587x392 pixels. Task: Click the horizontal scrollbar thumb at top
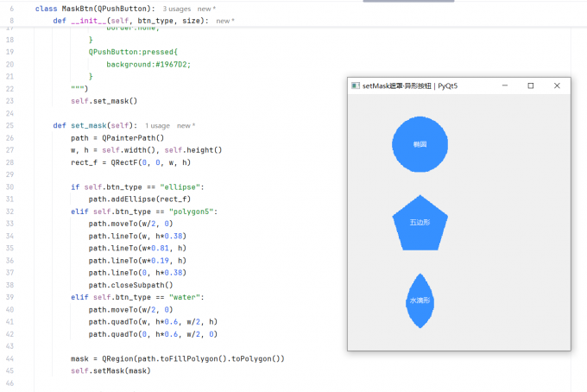click(408, 1)
